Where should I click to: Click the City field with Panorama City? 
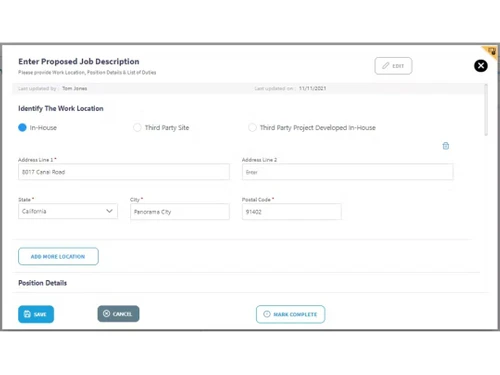pyautogui.click(x=180, y=212)
